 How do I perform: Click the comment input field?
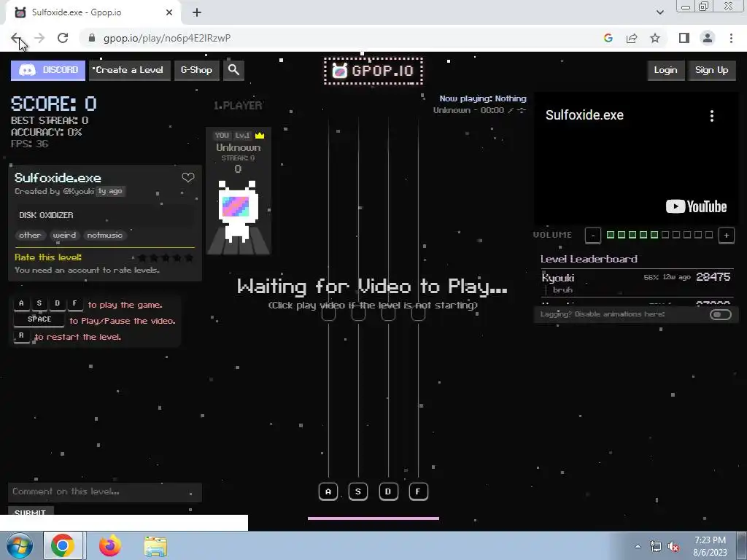pos(105,492)
